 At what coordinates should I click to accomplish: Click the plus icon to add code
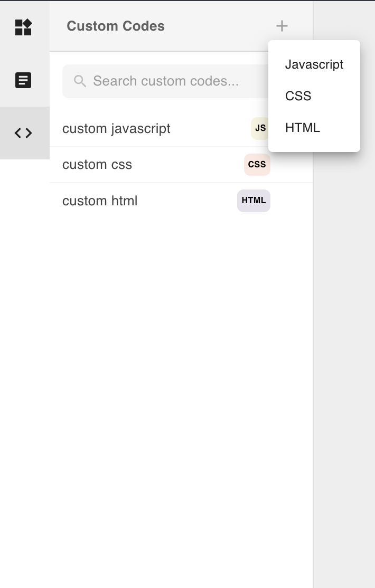tap(282, 25)
